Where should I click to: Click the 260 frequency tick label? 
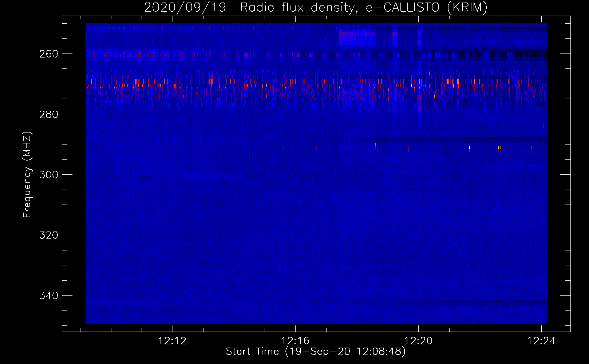49,54
